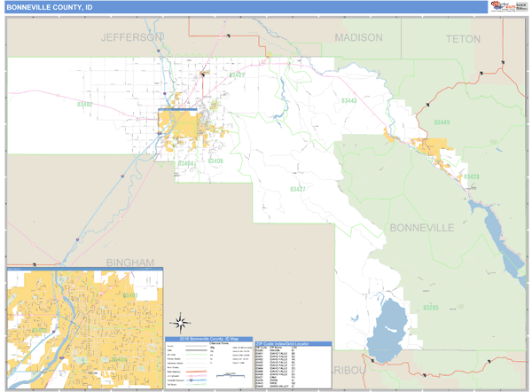Click the compass rose symbol
Screen dimensions: 532x392
[x=180, y=323]
